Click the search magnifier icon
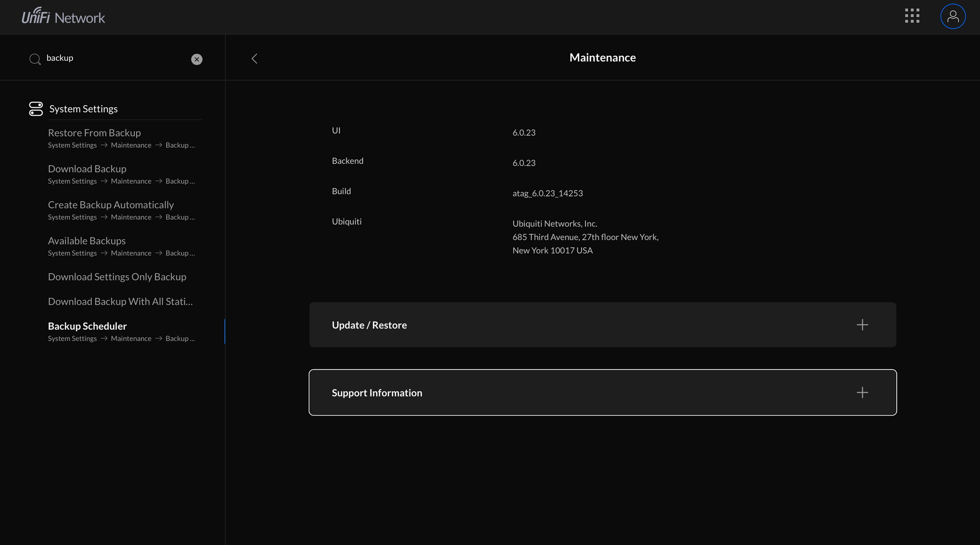Screen dimensions: 980x545 pos(35,59)
